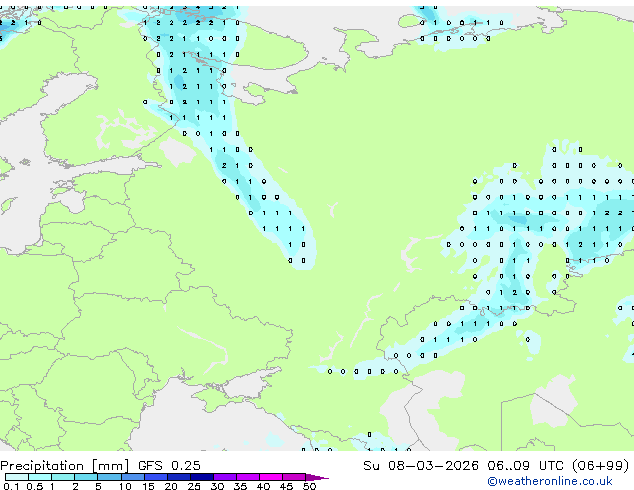Click the '30' legend value
Screen dimensions: 634x490
click(x=217, y=486)
